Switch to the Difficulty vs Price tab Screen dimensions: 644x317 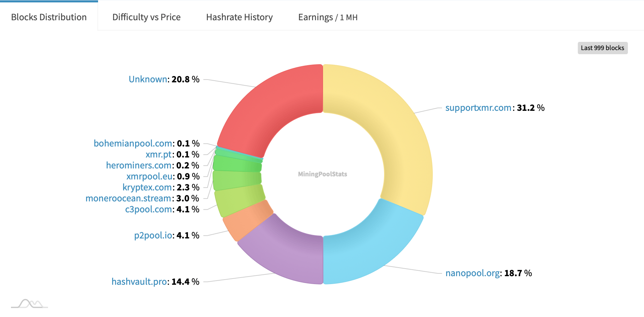146,17
